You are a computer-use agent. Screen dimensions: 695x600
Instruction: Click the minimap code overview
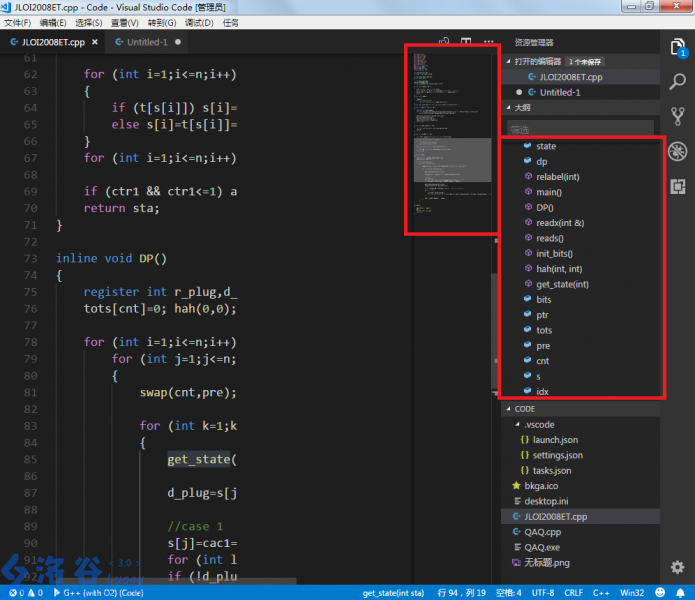pyautogui.click(x=452, y=135)
